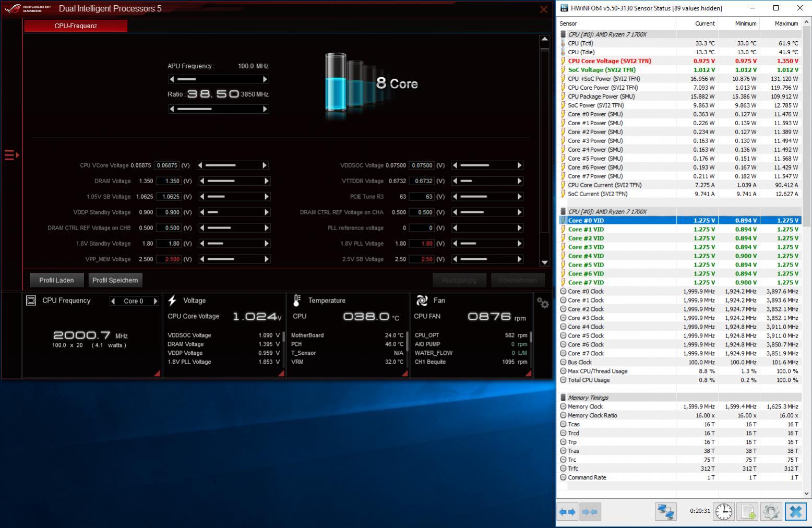Expand the CPU Frequency panel corner triangle
Viewport: 812px width, 528px height.
point(157,373)
